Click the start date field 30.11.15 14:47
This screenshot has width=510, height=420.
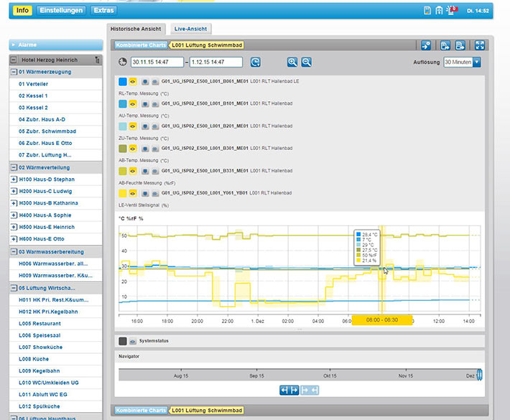pos(156,62)
